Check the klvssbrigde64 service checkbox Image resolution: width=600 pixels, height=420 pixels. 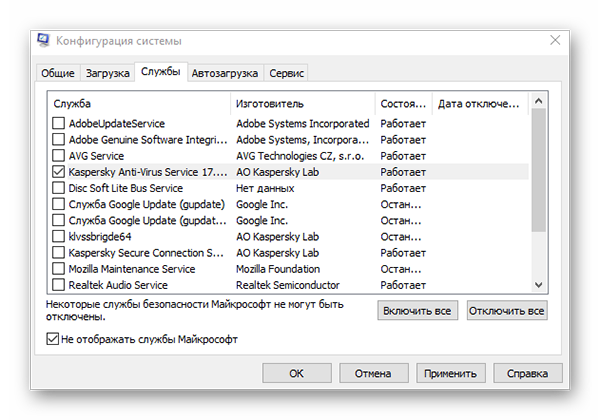tap(58, 236)
